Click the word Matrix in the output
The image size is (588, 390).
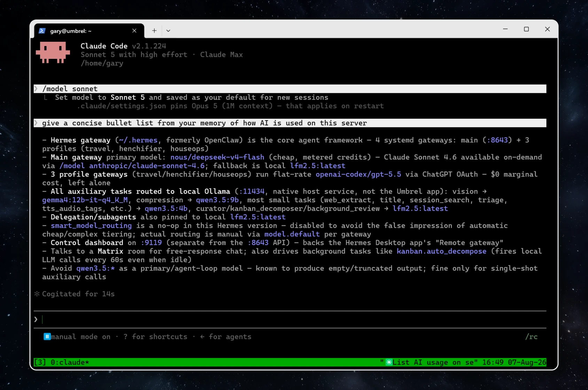point(110,251)
